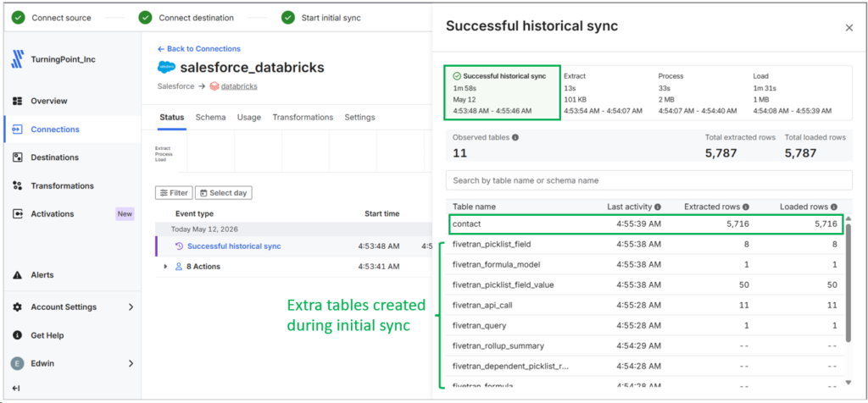
Task: Click the Loaded rows info icon
Action: click(834, 207)
